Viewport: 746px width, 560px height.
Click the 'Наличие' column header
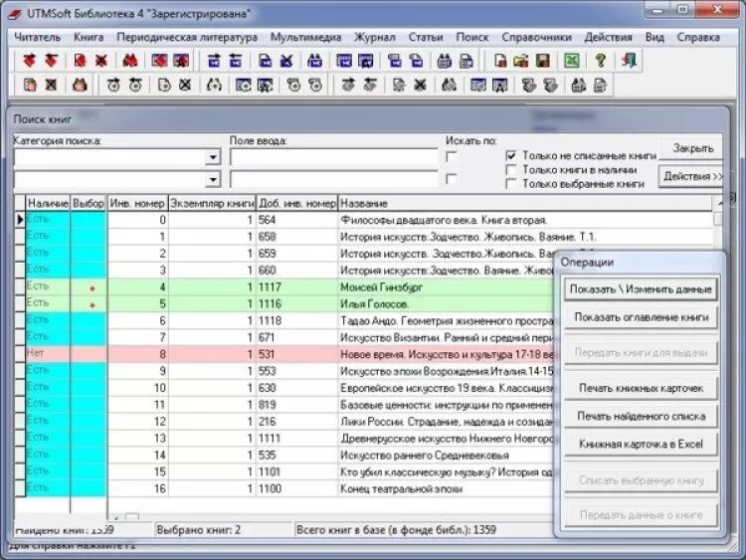pyautogui.click(x=48, y=204)
